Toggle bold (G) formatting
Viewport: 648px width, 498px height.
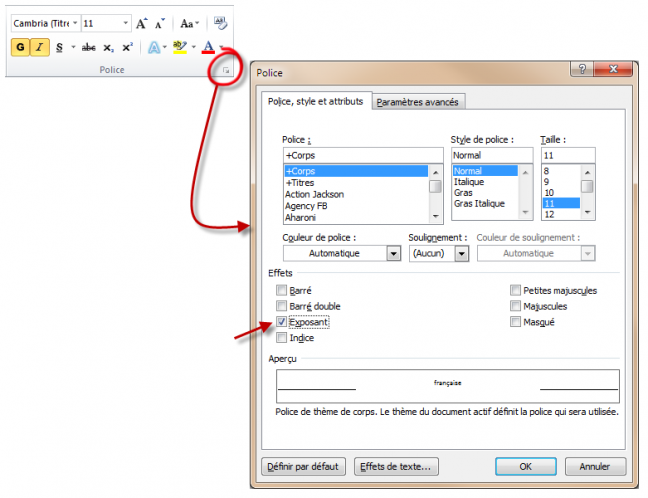tap(21, 47)
